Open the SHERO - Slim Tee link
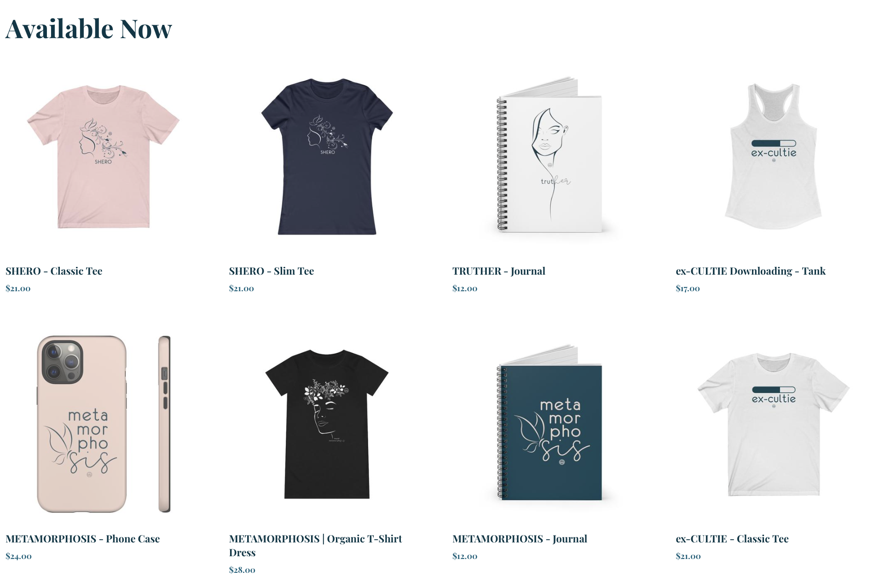Viewport: 879px width, 588px height. click(x=272, y=271)
